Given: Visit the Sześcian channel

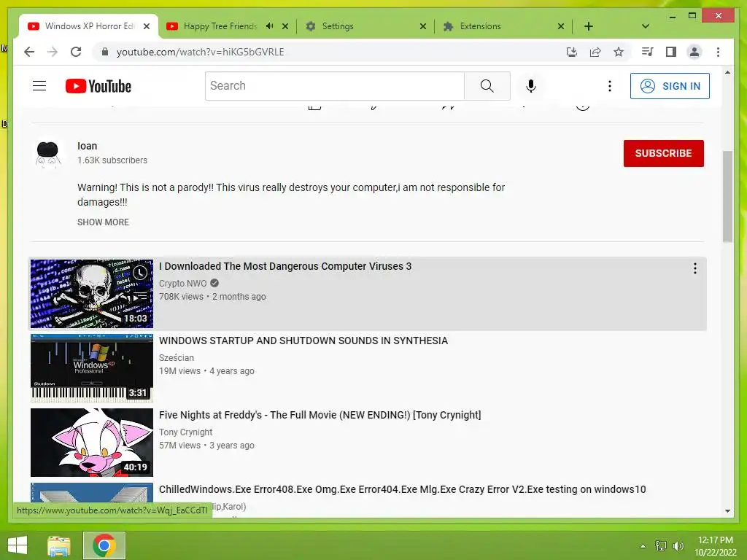Looking at the screenshot, I should pos(177,357).
